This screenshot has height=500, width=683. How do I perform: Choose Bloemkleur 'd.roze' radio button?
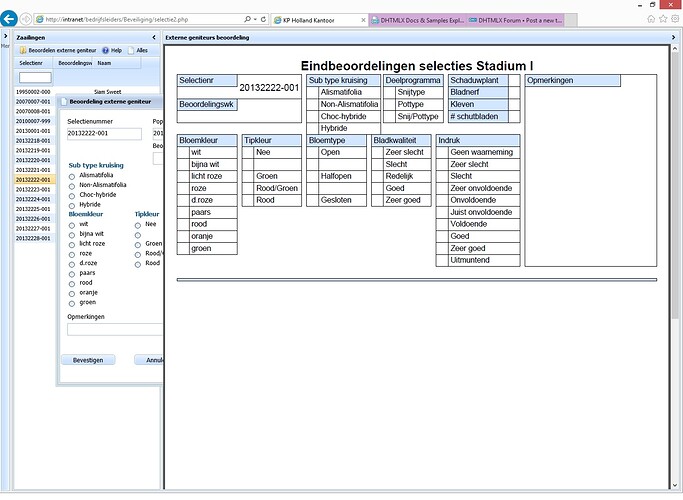(x=72, y=264)
